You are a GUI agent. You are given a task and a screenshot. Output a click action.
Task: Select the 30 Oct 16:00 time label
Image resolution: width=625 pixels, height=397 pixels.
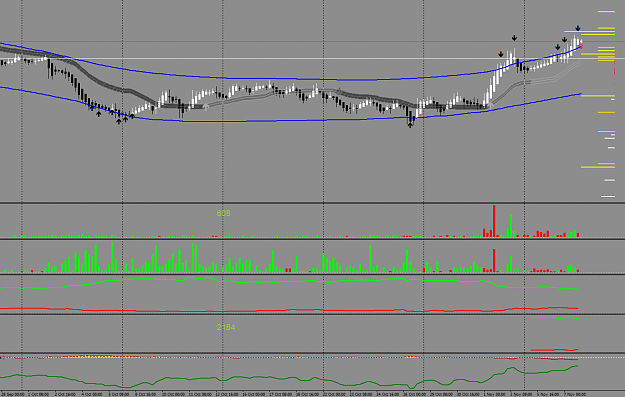468,394
